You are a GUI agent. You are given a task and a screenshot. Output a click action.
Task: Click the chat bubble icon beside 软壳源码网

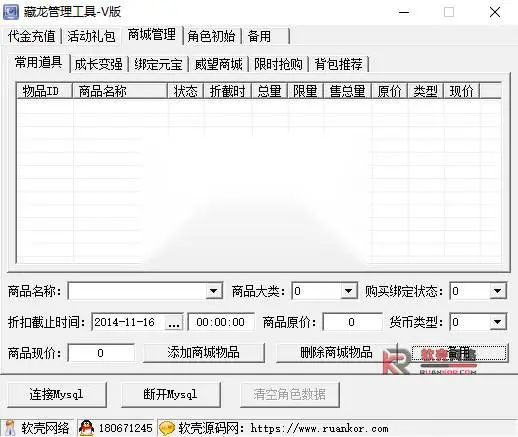(x=167, y=428)
